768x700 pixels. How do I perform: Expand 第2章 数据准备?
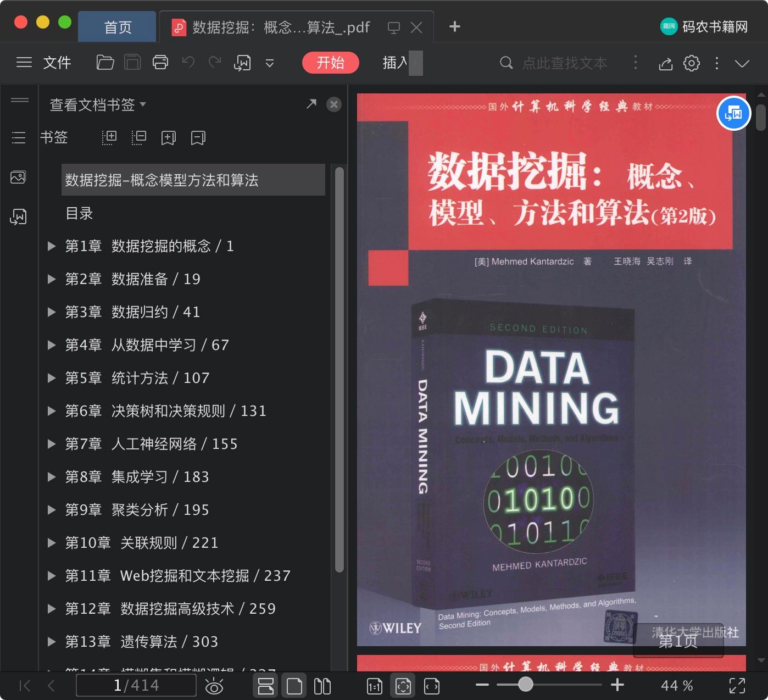point(52,279)
